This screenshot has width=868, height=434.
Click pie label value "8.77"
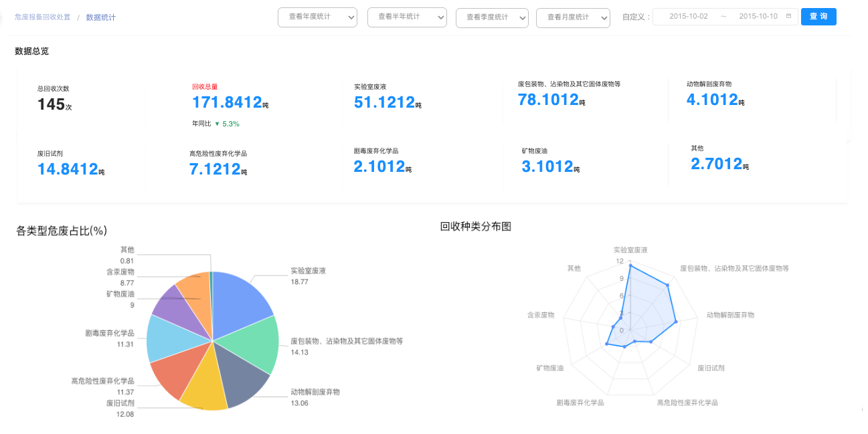click(127, 283)
